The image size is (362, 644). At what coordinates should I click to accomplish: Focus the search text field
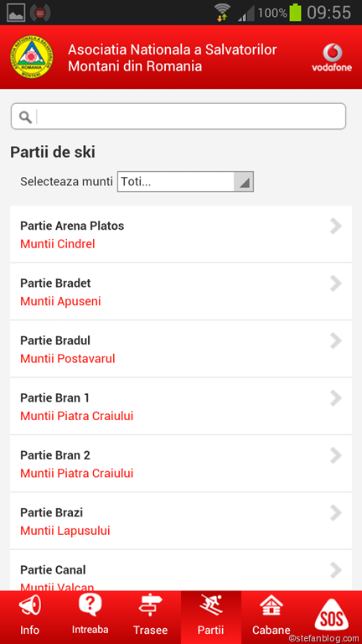pos(178,117)
